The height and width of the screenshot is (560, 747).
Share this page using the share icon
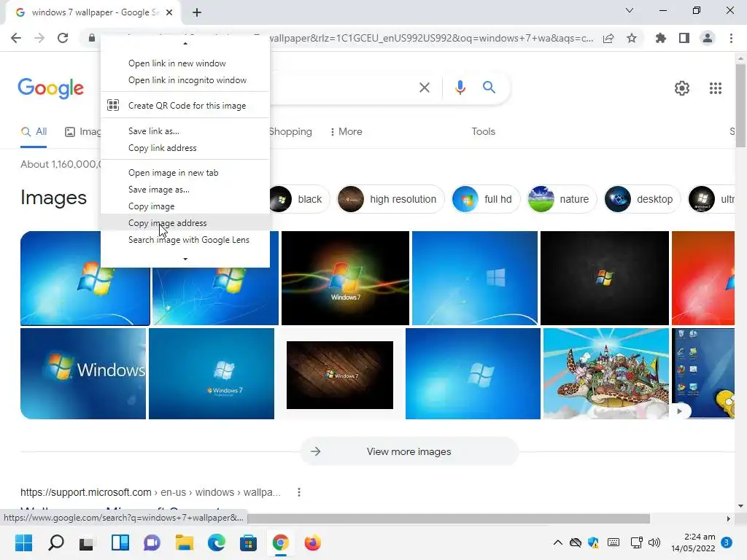(x=608, y=38)
